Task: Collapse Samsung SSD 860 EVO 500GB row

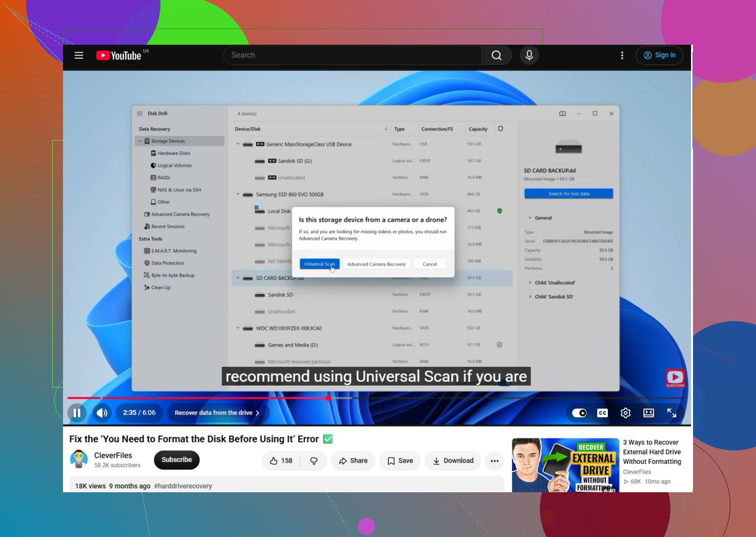Action: [238, 194]
